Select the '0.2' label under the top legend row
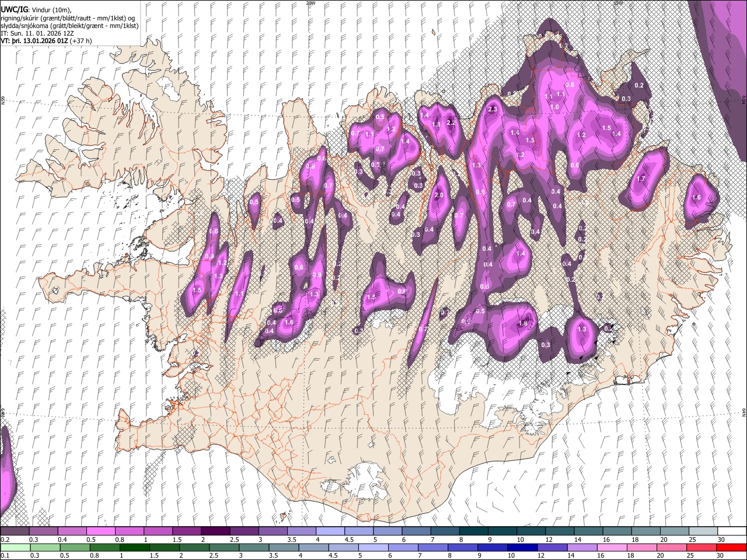The width and height of the screenshot is (747, 560). [5, 540]
